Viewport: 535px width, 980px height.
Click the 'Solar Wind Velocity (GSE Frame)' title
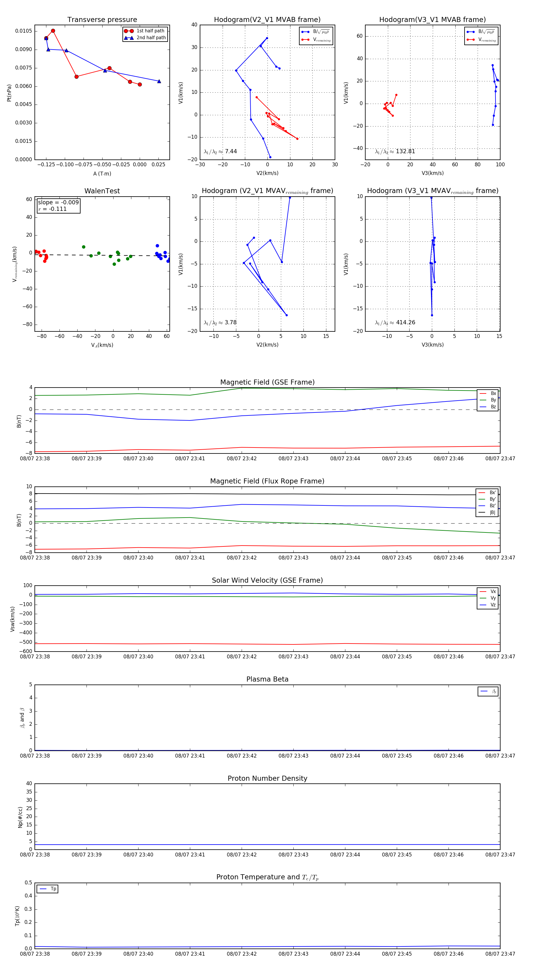[x=267, y=580]
